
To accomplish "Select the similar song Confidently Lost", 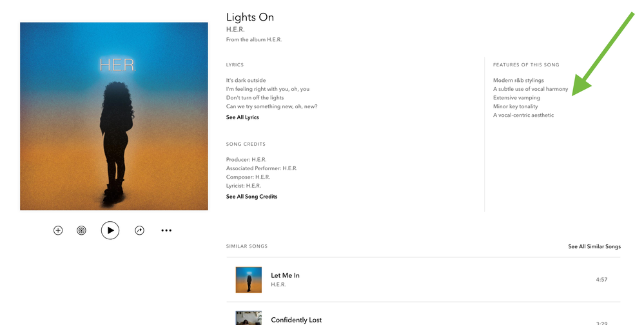I will click(296, 320).
